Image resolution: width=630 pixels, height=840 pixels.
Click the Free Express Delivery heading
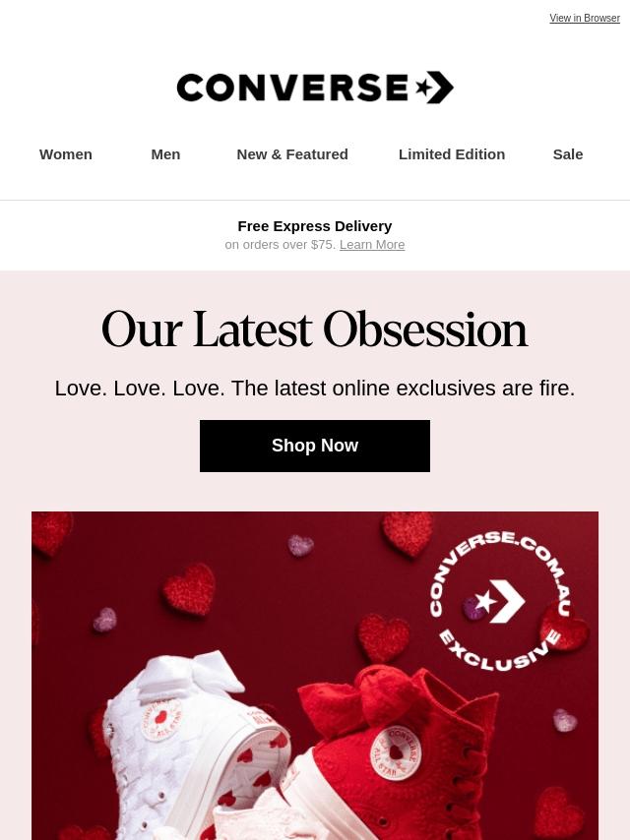[315, 226]
